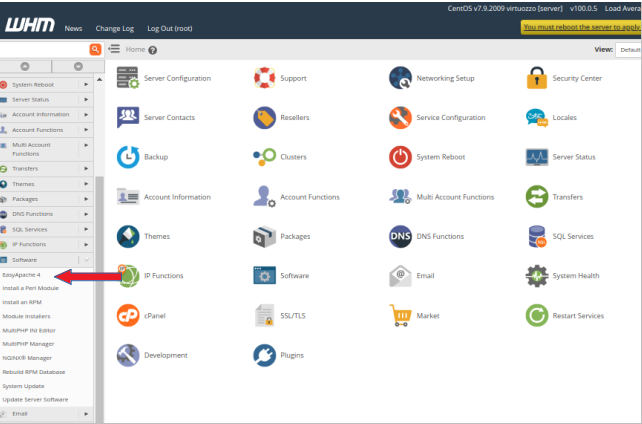Click the Support lifebuoy icon
642x424 pixels.
[x=264, y=78]
